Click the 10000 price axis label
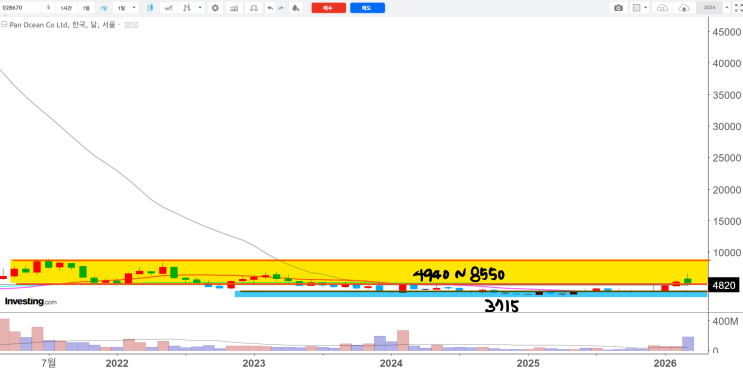This screenshot has width=743, height=370. click(x=726, y=252)
